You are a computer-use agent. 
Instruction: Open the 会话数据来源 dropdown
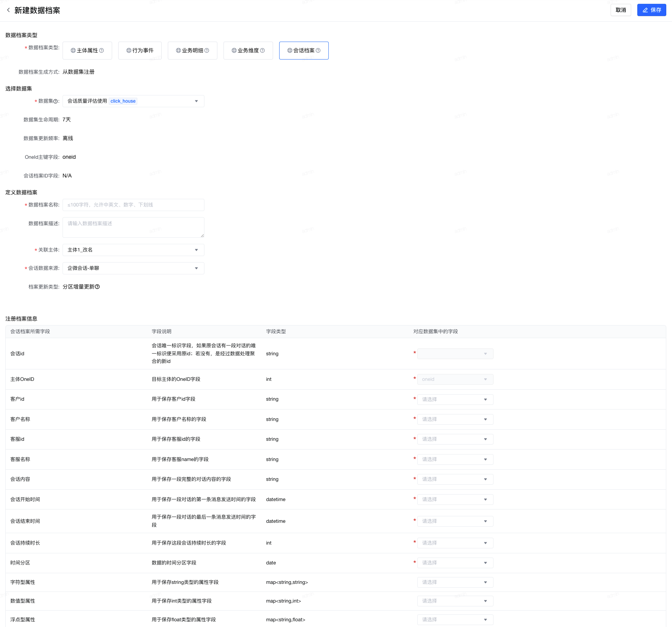tap(133, 268)
